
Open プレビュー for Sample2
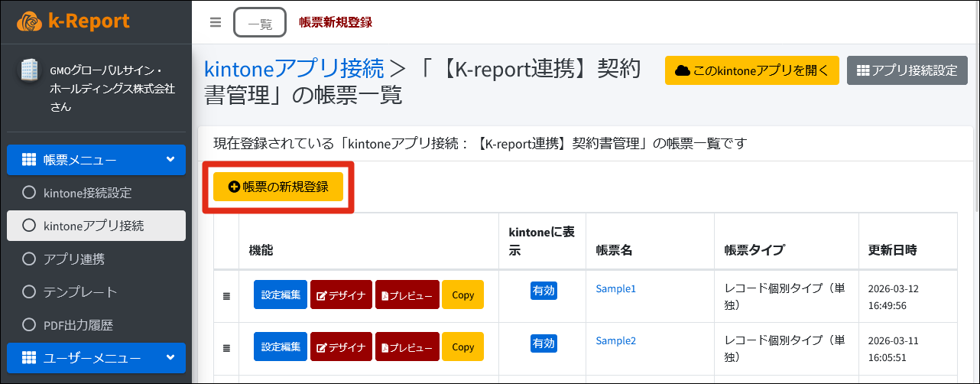407,347
